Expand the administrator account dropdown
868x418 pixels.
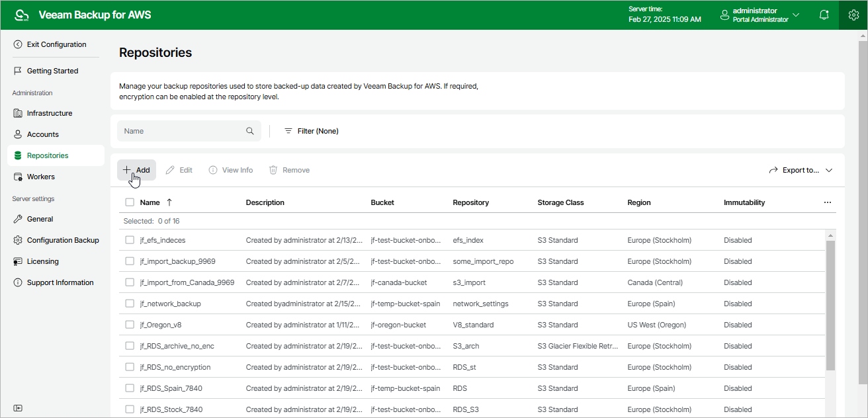(796, 15)
